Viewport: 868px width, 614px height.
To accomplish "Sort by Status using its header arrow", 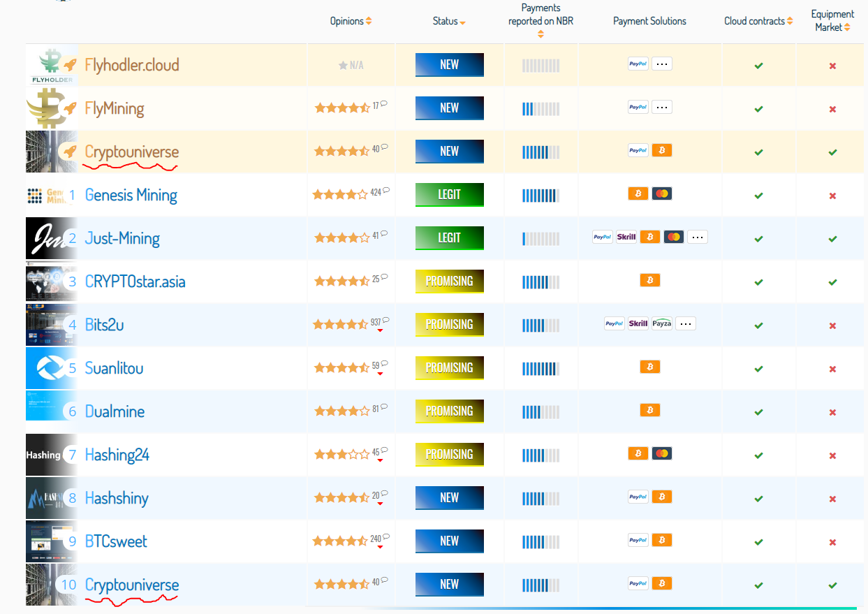I will tap(462, 23).
